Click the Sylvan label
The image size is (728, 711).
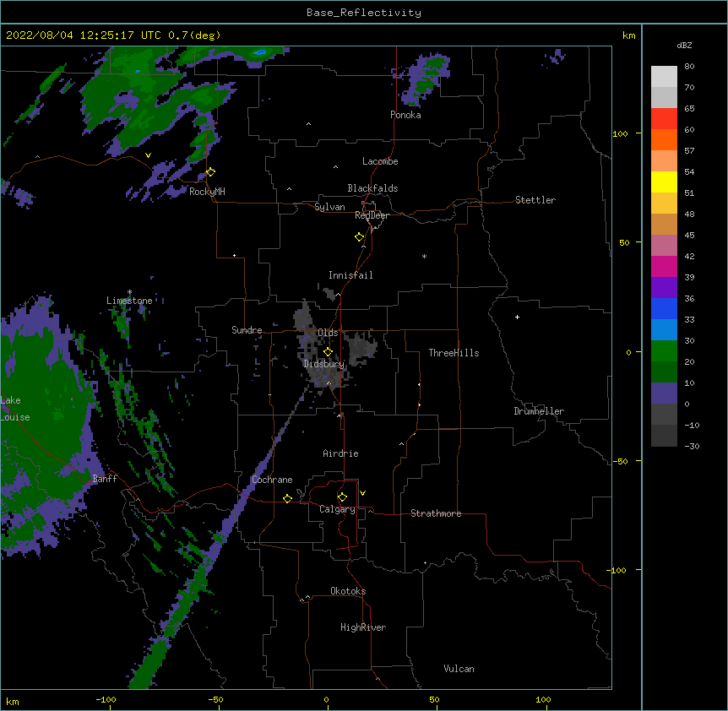tap(329, 207)
